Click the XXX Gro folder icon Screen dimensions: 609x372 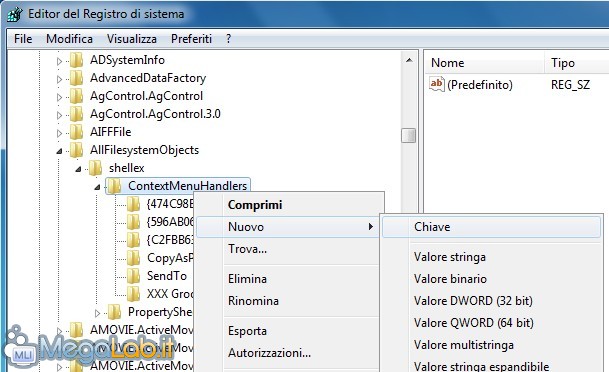(134, 294)
